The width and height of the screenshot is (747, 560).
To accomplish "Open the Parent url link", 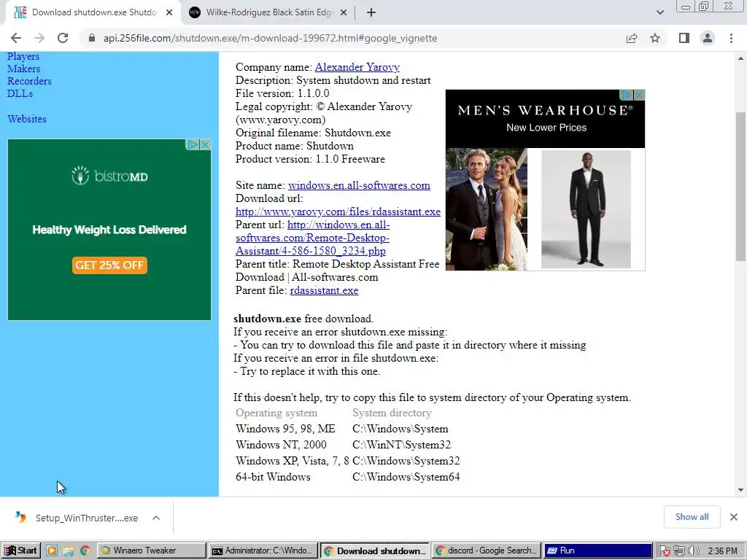I will click(x=312, y=238).
